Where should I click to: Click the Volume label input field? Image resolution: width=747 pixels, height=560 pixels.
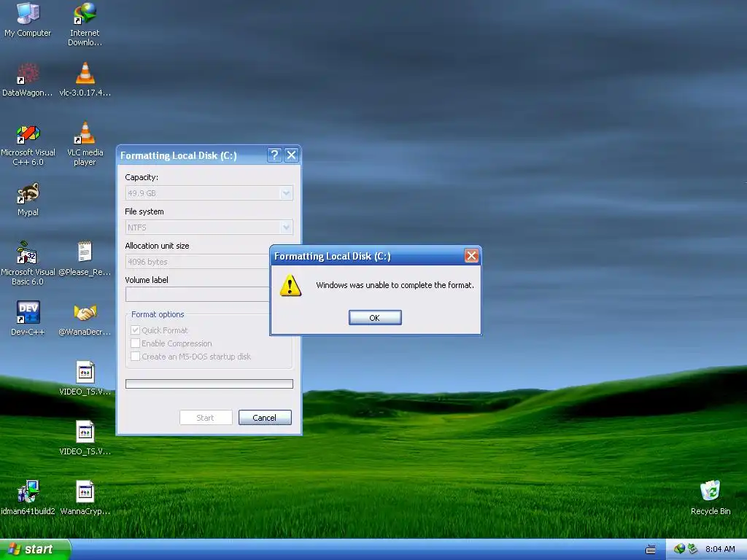(198, 295)
